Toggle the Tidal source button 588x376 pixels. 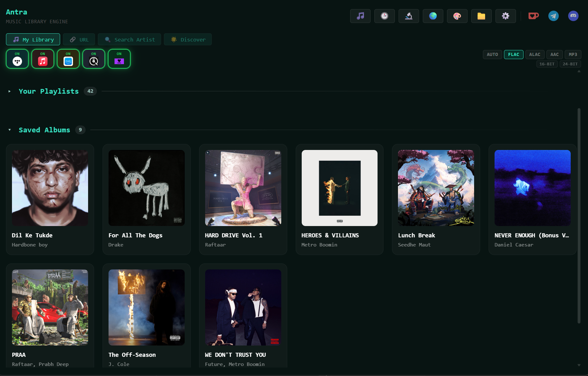click(17, 59)
